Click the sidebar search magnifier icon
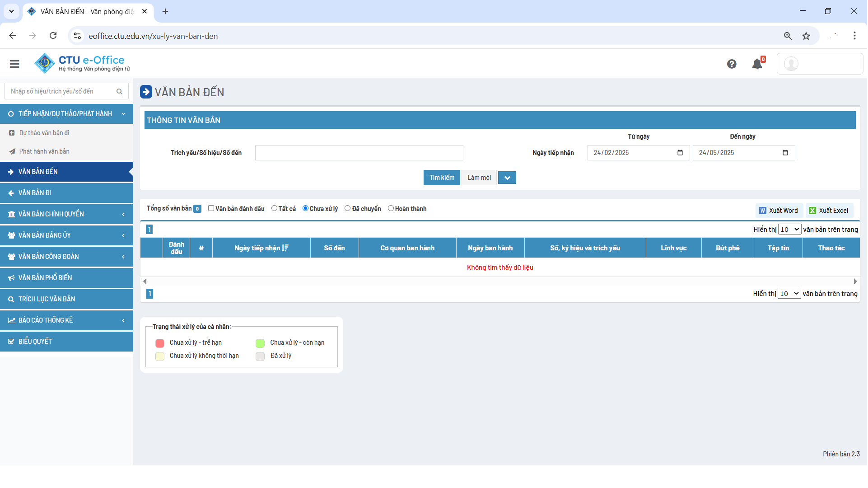The image size is (868, 488). 119,92
